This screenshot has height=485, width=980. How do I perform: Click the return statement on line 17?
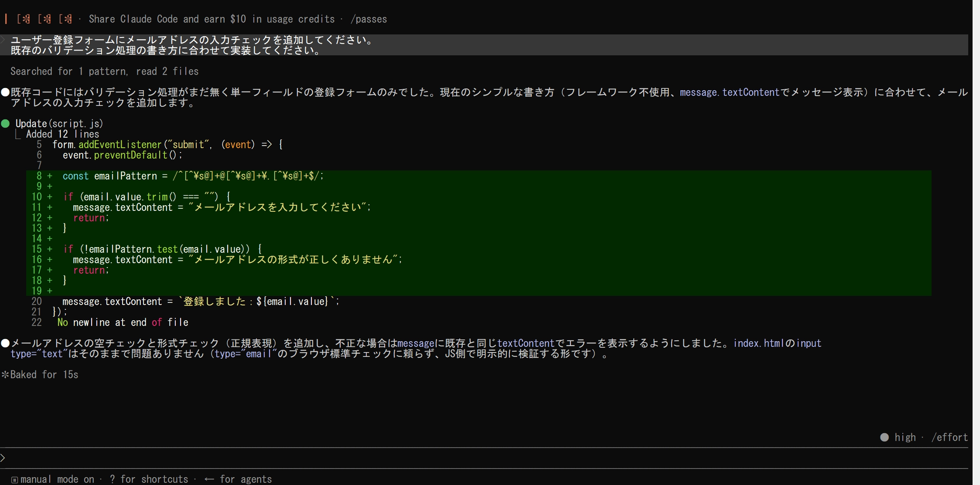click(91, 270)
